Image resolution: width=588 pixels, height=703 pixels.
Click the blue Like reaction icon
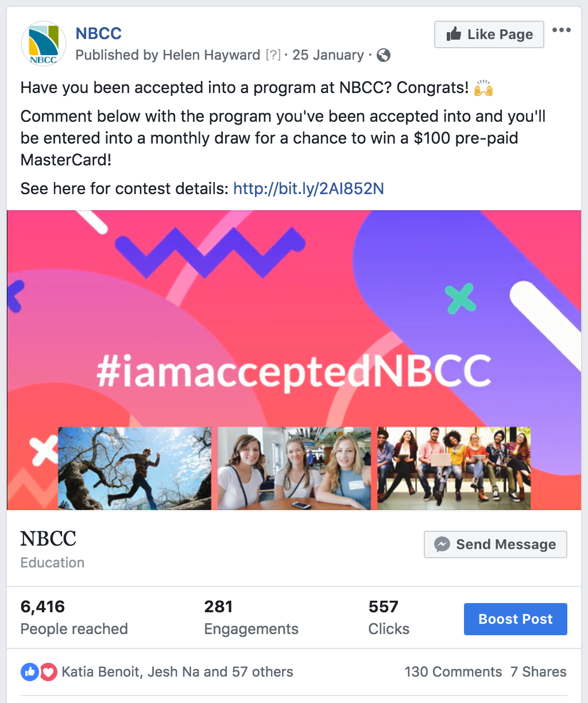pos(29,672)
